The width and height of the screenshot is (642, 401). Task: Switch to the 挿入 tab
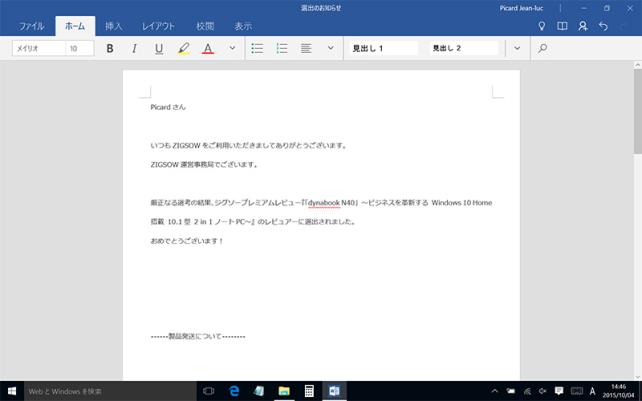click(x=113, y=26)
